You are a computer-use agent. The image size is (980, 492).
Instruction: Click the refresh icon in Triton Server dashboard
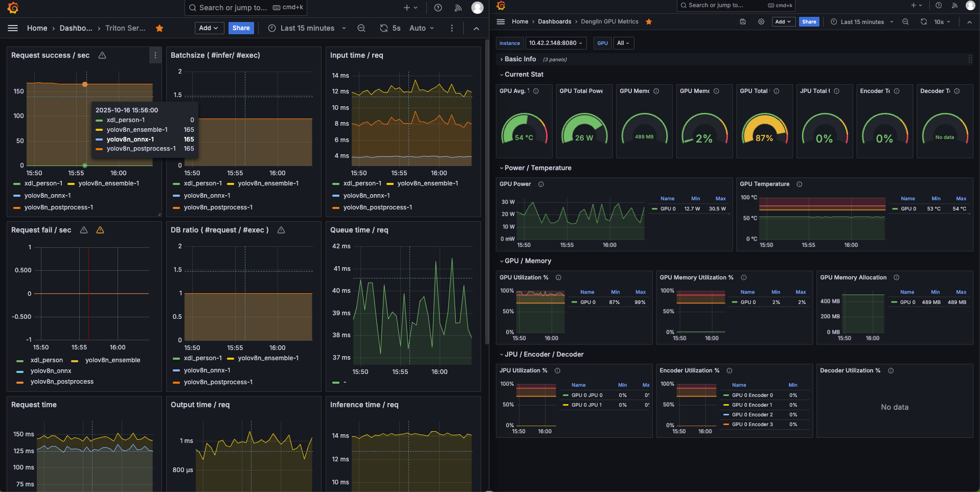click(x=383, y=28)
